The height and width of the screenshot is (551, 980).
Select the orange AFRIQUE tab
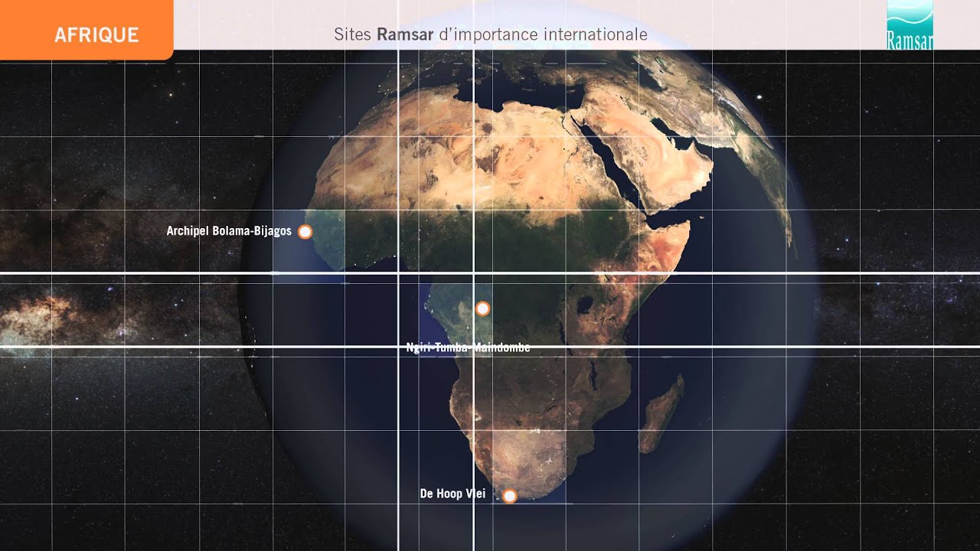click(86, 31)
